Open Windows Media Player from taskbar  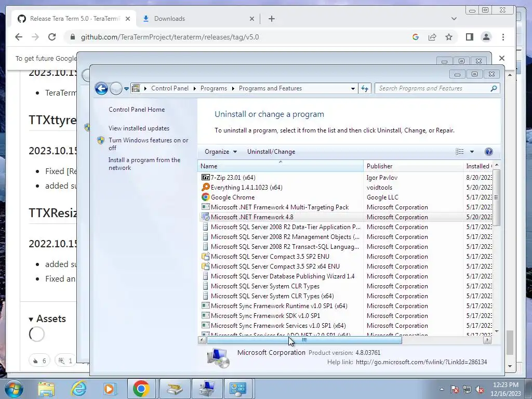[x=110, y=389]
